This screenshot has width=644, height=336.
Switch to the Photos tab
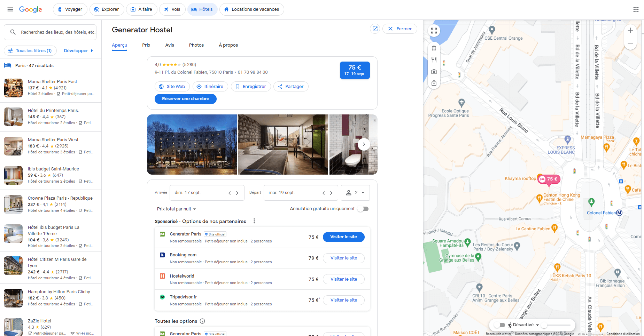click(196, 45)
